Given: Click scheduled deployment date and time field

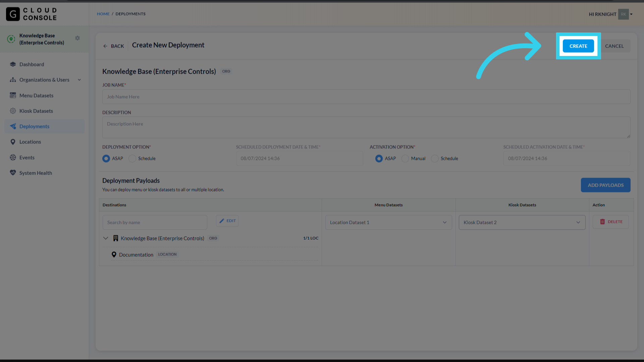Looking at the screenshot, I should 299,159.
